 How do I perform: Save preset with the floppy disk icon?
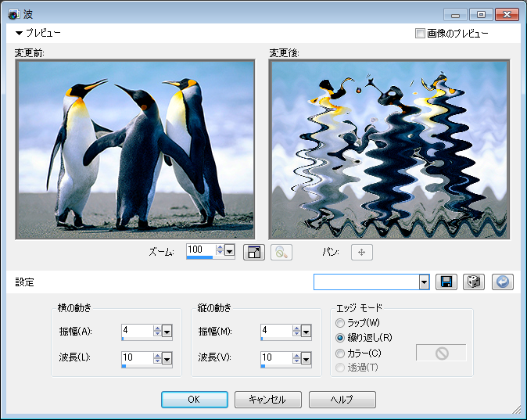pyautogui.click(x=446, y=282)
